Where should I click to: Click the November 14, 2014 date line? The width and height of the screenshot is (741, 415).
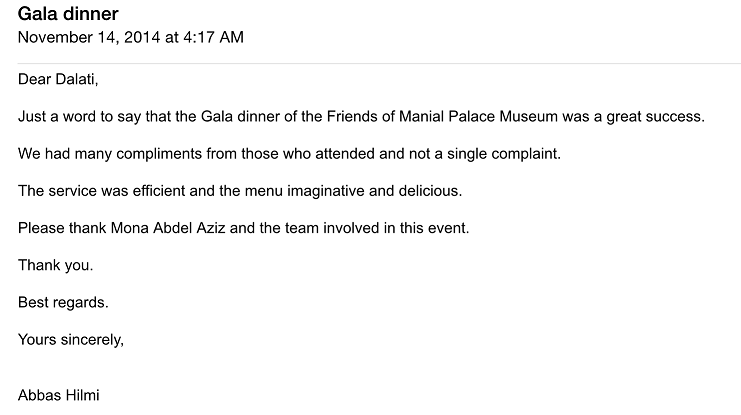[131, 37]
